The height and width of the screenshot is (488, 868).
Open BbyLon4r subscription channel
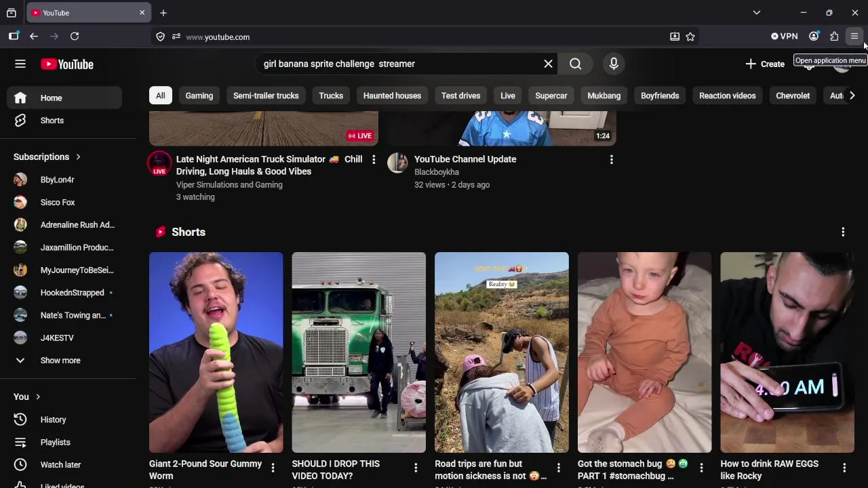(64, 180)
